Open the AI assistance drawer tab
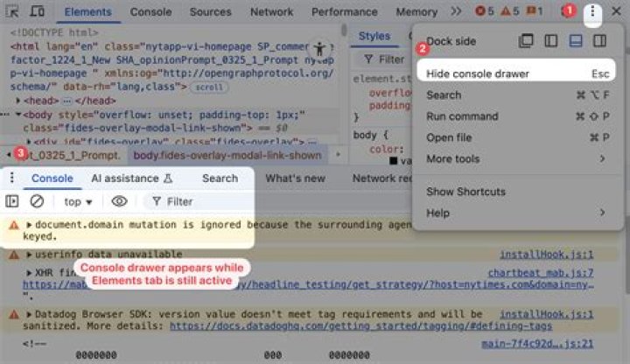This screenshot has width=630, height=364. [x=131, y=178]
